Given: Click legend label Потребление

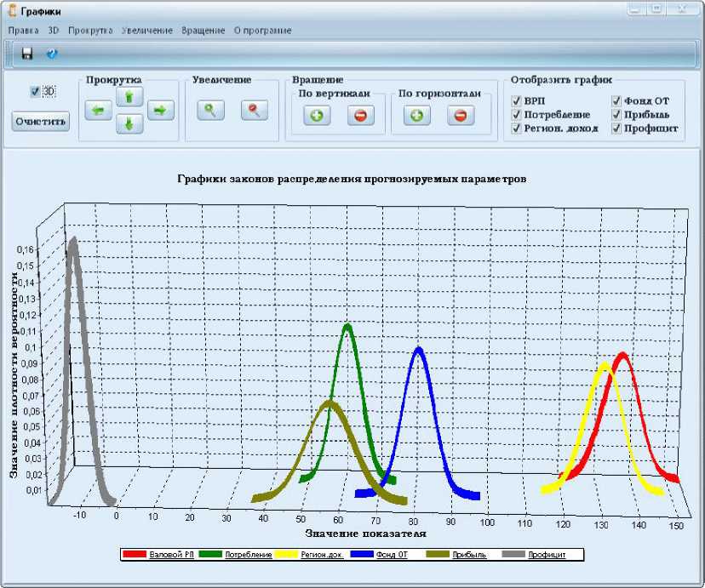Looking at the screenshot, I should click(x=249, y=555).
